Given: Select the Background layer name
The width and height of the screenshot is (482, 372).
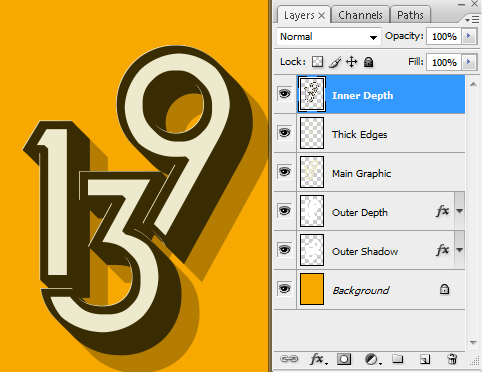Looking at the screenshot, I should [361, 291].
